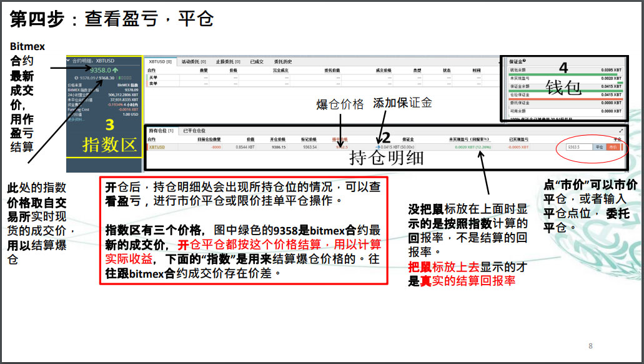
Task: Open the 活动委托 [0] tab
Action: click(194, 62)
